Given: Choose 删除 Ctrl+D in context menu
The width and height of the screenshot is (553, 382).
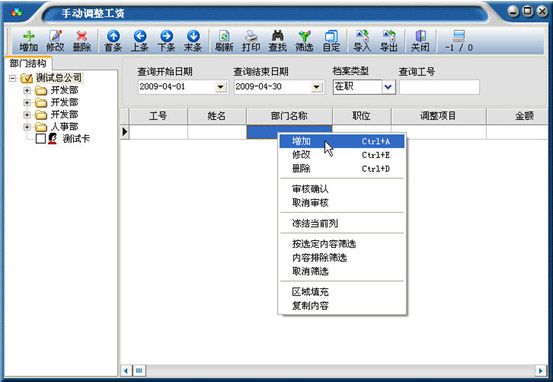Looking at the screenshot, I should (342, 169).
